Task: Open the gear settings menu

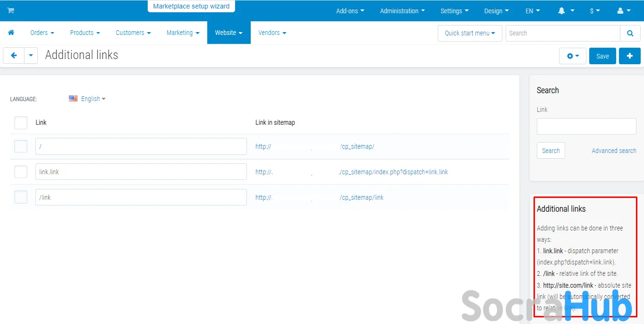Action: (572, 56)
